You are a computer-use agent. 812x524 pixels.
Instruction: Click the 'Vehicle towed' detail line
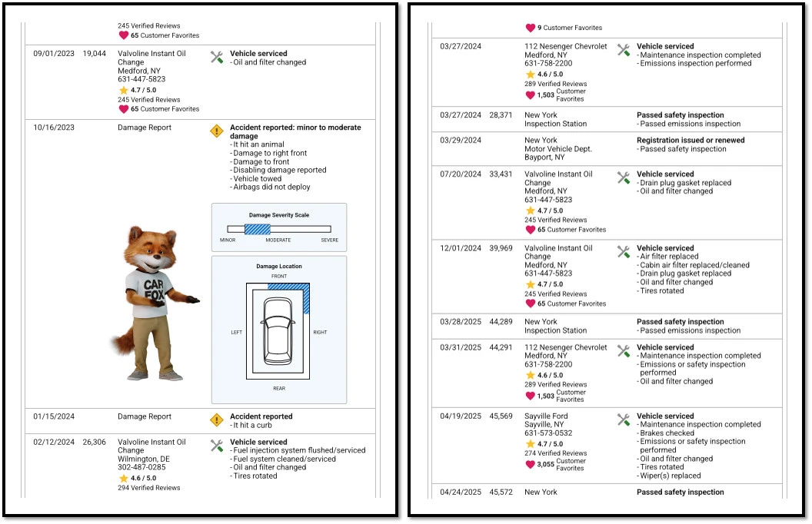pyautogui.click(x=256, y=179)
